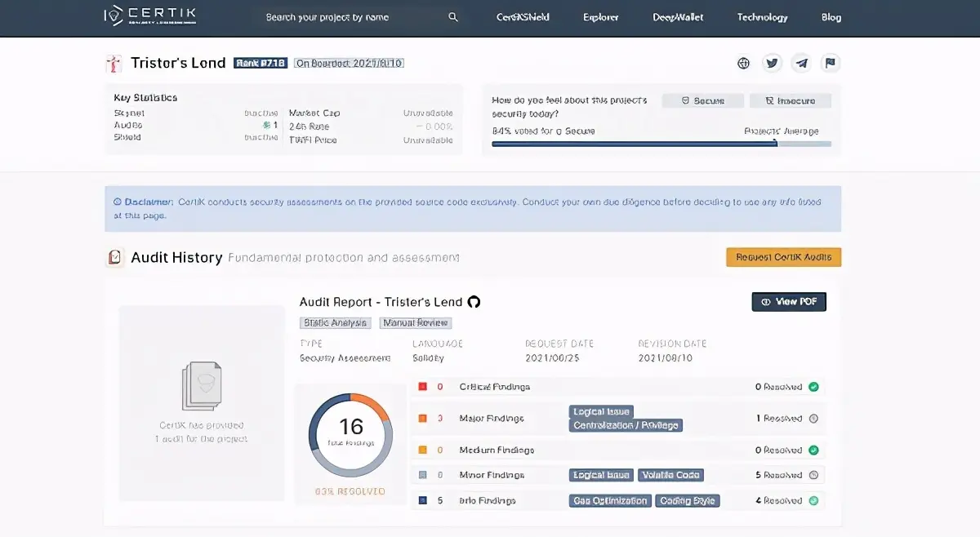This screenshot has height=537, width=980.
Task: Click the red Critical Findings severity square
Action: pos(423,387)
